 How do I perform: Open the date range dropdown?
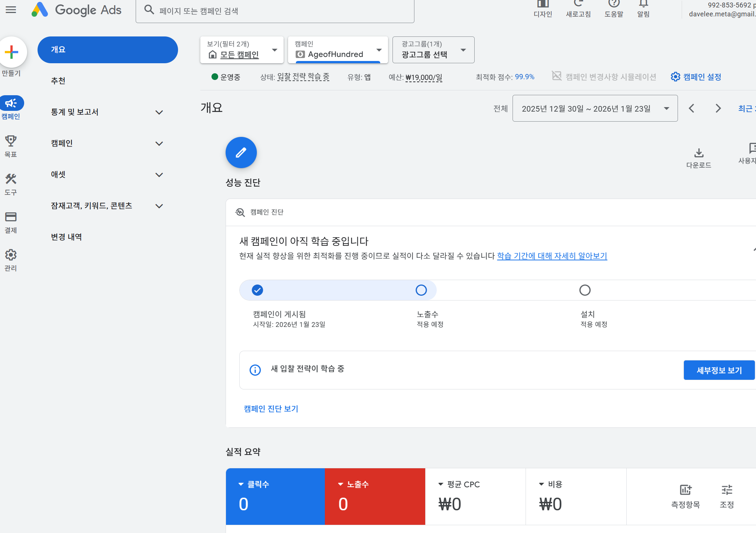(595, 109)
